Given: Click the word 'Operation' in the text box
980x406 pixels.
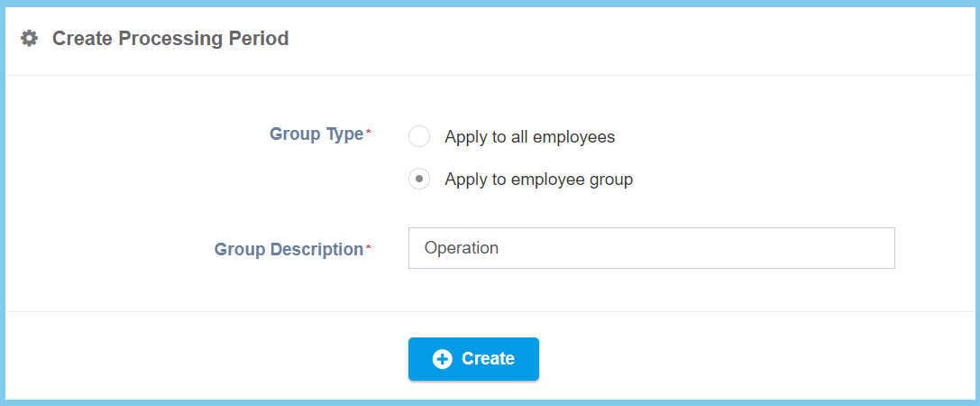Looking at the screenshot, I should [462, 248].
